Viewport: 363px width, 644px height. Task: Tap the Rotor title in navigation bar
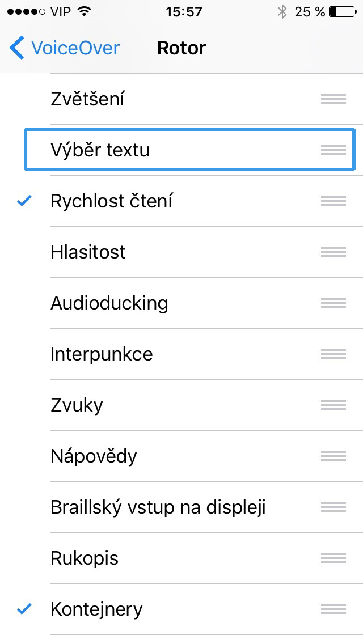181,48
